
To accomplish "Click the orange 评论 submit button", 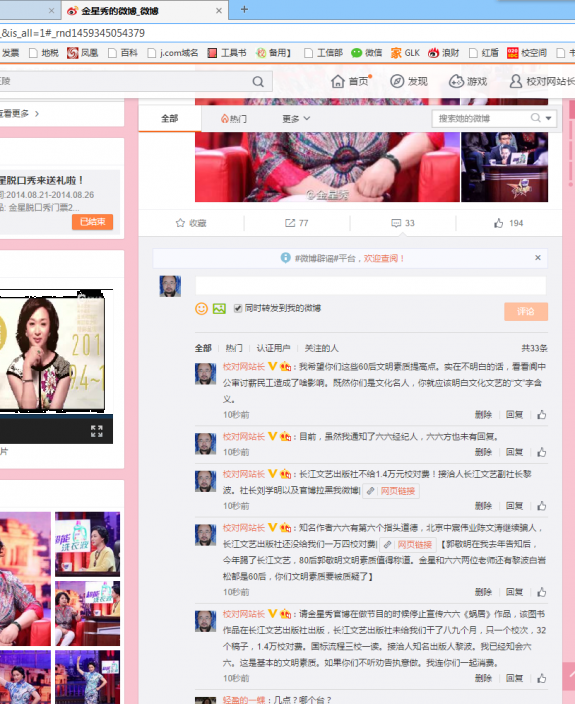I will [x=526, y=312].
